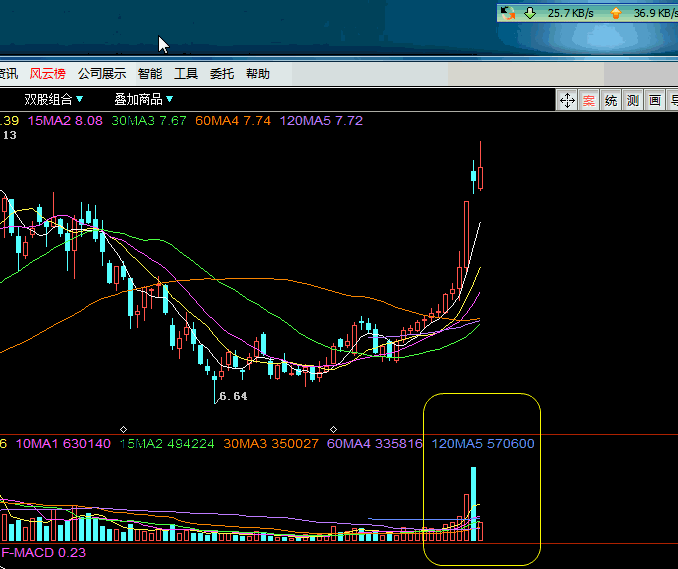Click the tallest cyan volume bar
This screenshot has width=678, height=569.
pyautogui.click(x=473, y=504)
